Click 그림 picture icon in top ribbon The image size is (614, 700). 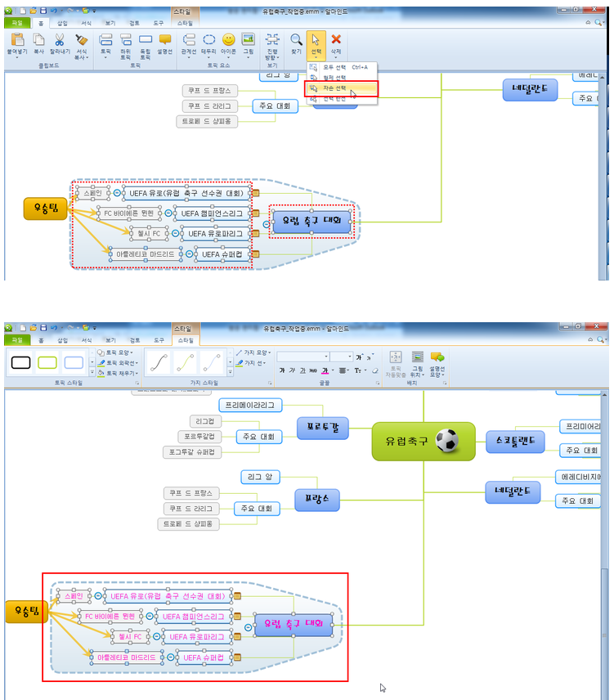pyautogui.click(x=248, y=40)
